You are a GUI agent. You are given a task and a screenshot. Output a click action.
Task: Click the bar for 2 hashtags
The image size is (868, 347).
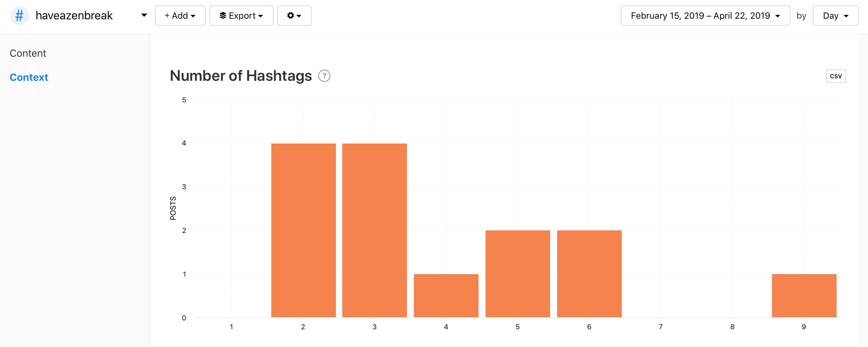pos(303,230)
